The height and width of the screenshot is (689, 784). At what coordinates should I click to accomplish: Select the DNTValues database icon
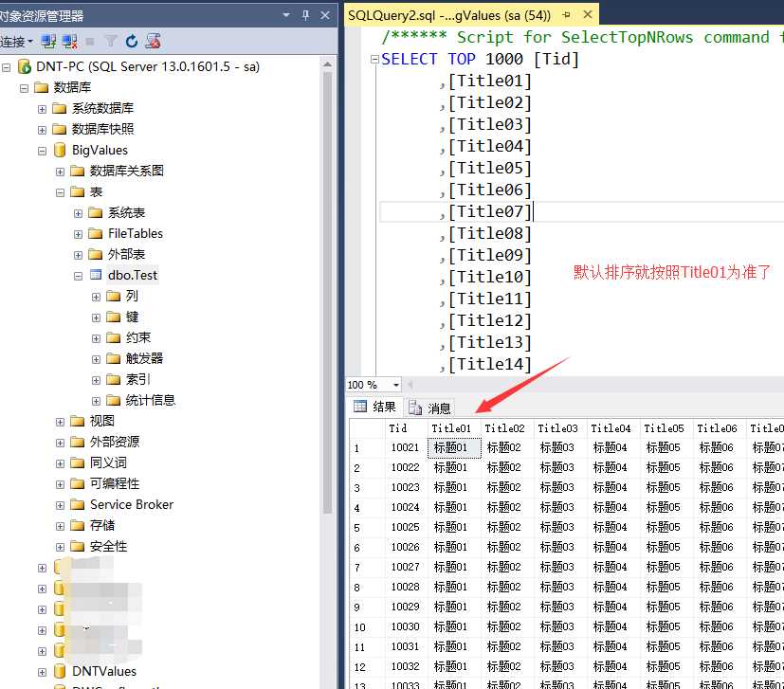(60, 672)
